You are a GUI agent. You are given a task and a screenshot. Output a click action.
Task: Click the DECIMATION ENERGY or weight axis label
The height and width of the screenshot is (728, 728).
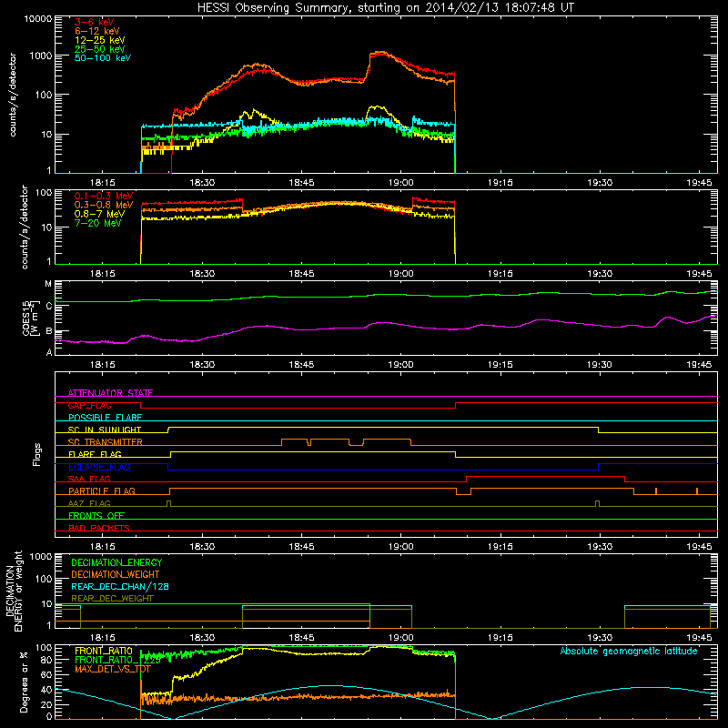tap(14, 591)
